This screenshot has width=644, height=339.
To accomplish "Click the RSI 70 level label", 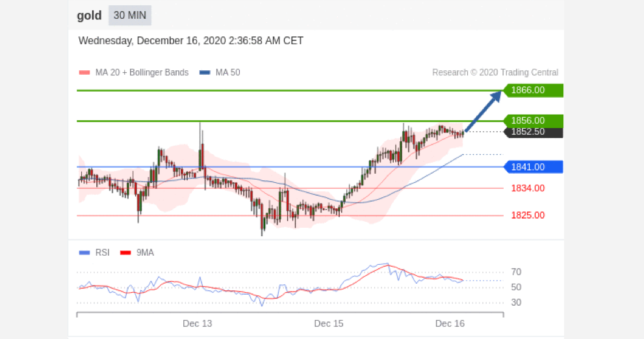I will 516,272.
